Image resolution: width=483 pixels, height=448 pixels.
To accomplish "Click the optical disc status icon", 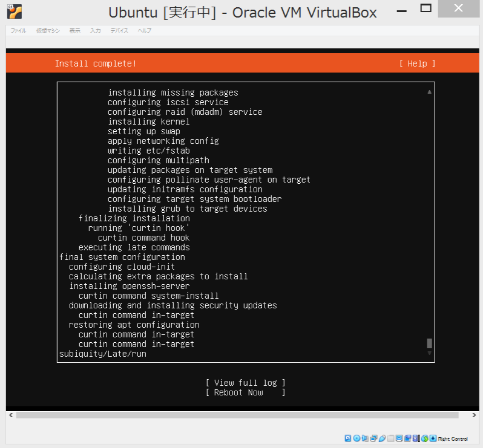I will tap(356, 438).
